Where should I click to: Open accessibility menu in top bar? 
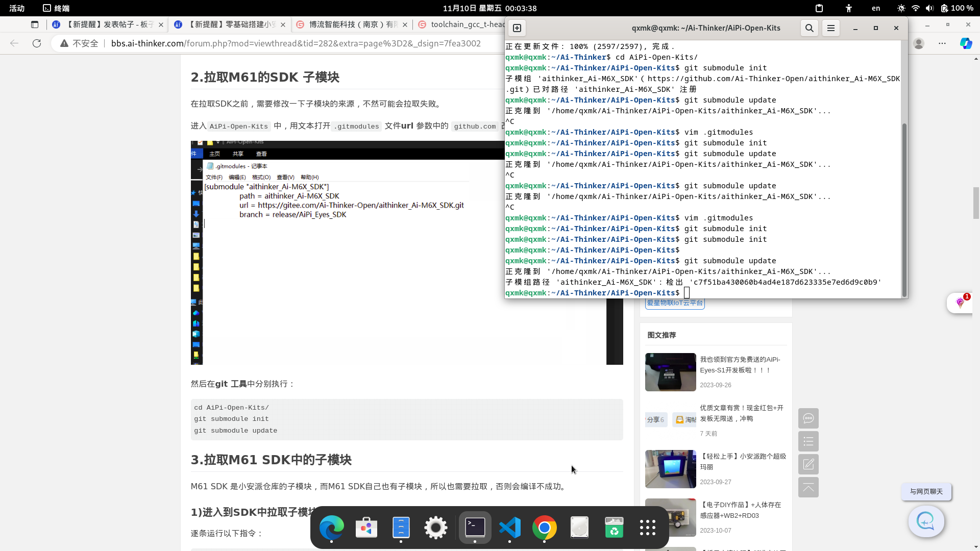(849, 8)
